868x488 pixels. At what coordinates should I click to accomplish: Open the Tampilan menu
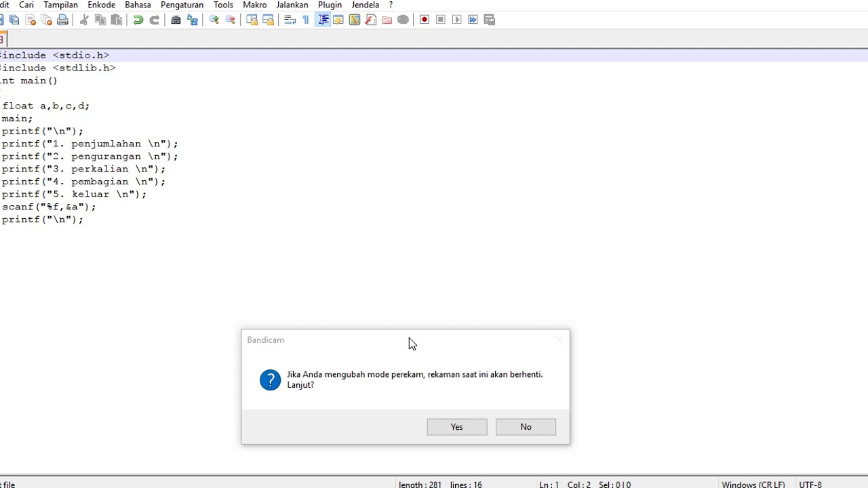(x=61, y=5)
